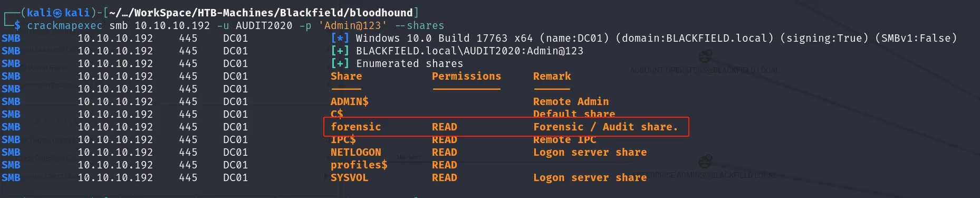The width and height of the screenshot is (980, 198).
Task: Click the Remark column header
Action: 552,76
